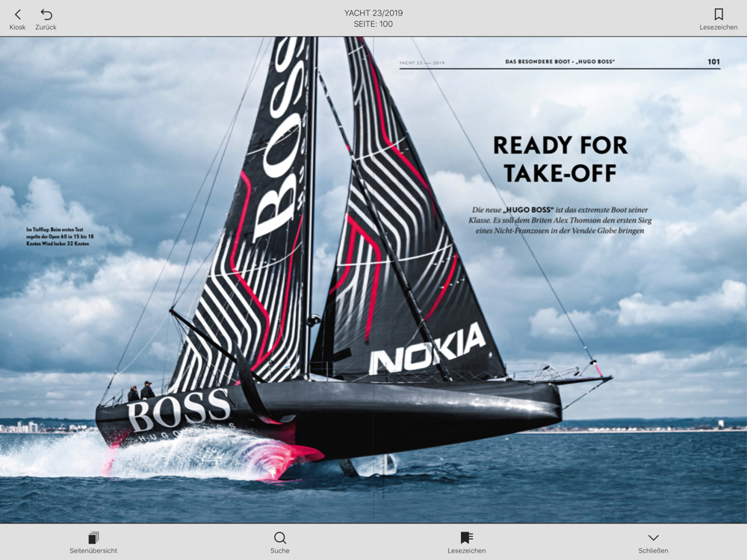Go back to the Kiosk
The image size is (747, 560).
(x=18, y=19)
